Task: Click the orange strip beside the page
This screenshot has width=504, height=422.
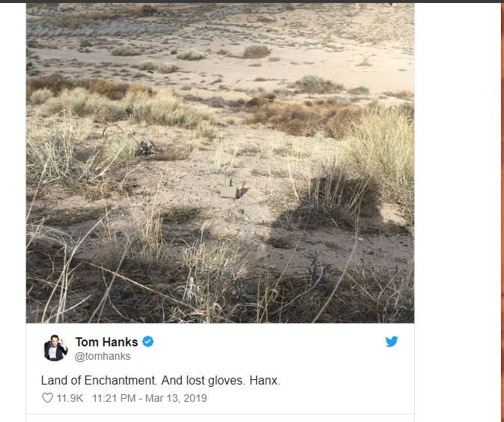Action: point(503,211)
